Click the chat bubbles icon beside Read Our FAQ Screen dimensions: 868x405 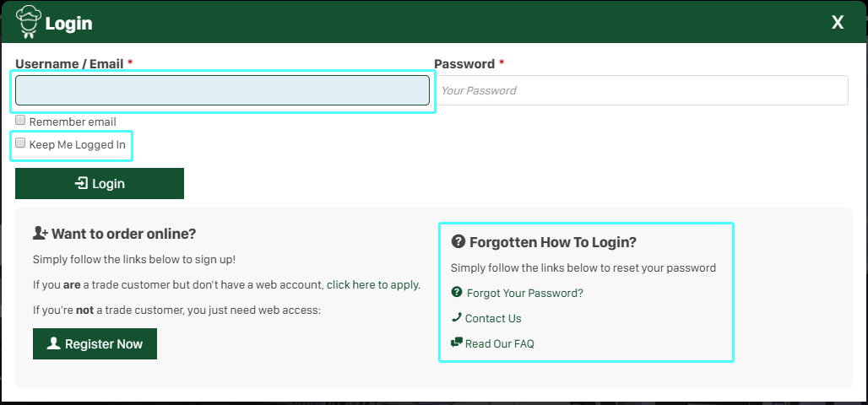pos(457,343)
